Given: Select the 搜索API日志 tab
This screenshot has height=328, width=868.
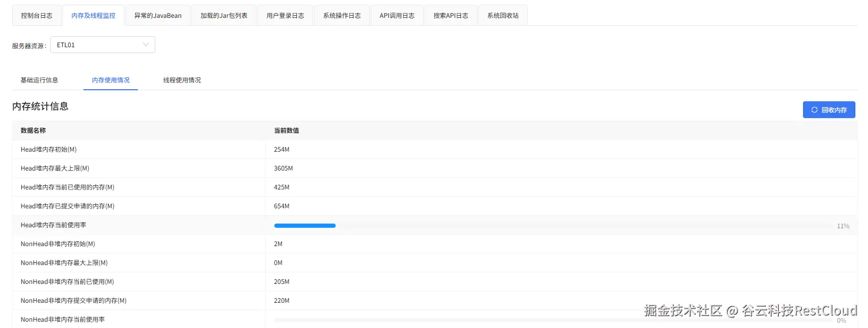Looking at the screenshot, I should [451, 15].
